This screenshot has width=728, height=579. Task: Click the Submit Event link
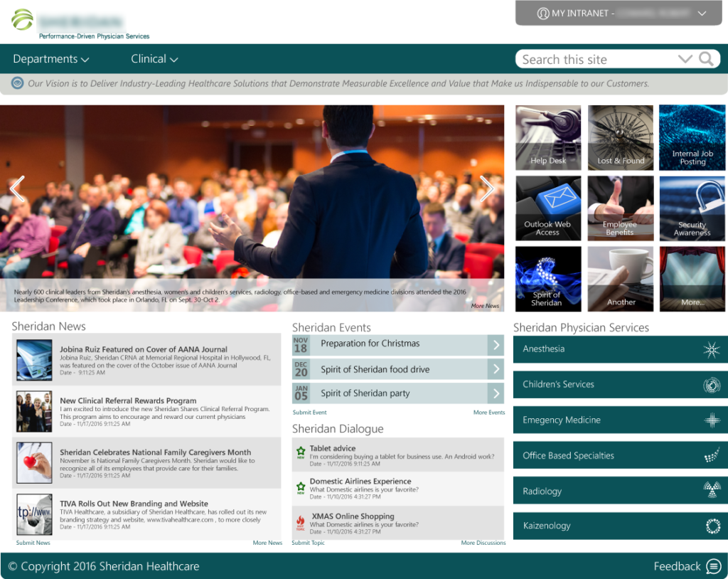310,412
